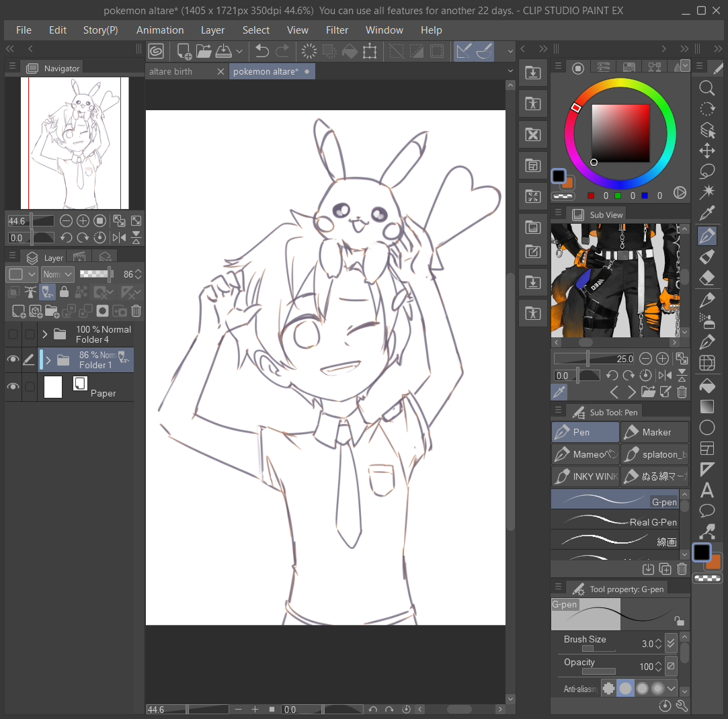
Task: Toggle Sub View eyedropper auto-switch
Action: pos(559,392)
